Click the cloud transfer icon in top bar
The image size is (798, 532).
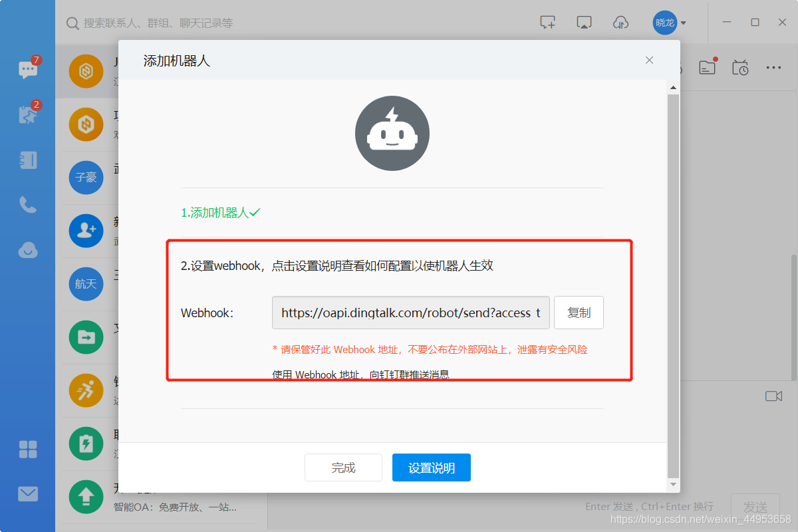click(x=620, y=23)
